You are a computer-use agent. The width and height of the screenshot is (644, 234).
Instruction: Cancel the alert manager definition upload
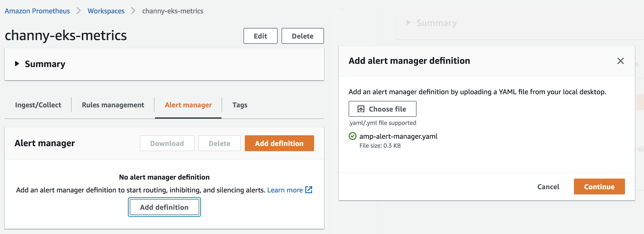(x=548, y=187)
